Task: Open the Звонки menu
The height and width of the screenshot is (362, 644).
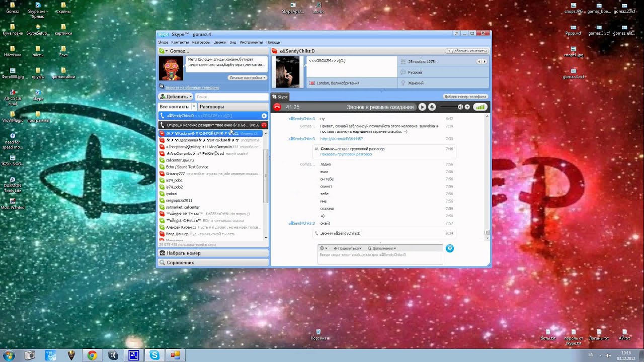Action: click(x=220, y=42)
